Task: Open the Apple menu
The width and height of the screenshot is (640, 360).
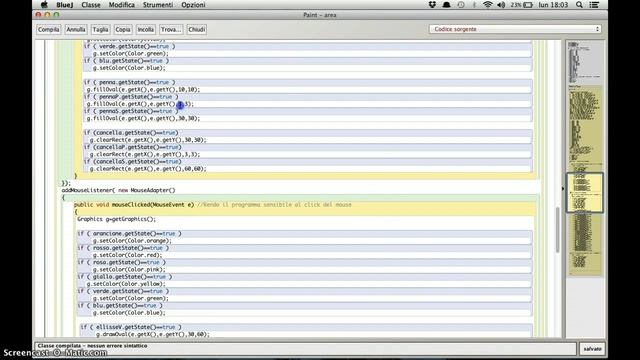Action: click(44, 5)
